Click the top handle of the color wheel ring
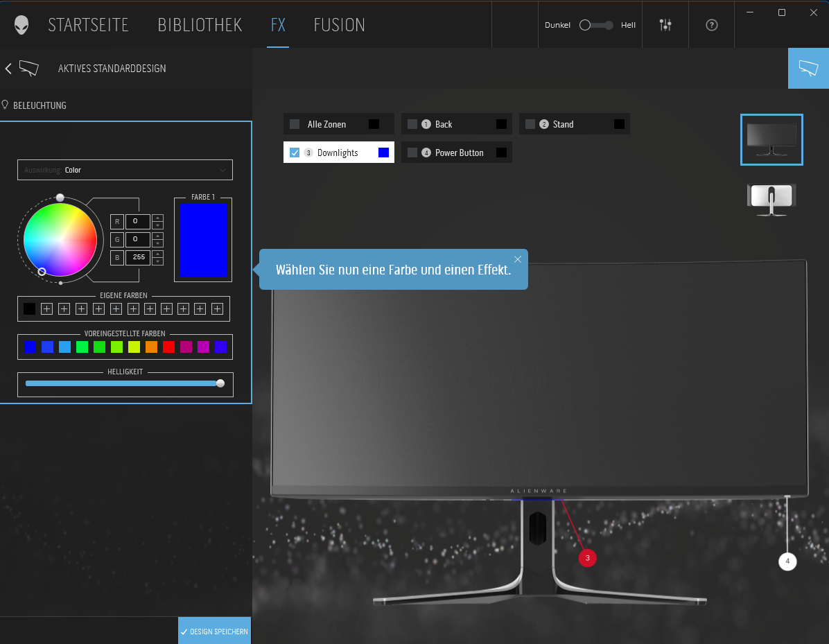This screenshot has width=829, height=644. click(x=60, y=198)
